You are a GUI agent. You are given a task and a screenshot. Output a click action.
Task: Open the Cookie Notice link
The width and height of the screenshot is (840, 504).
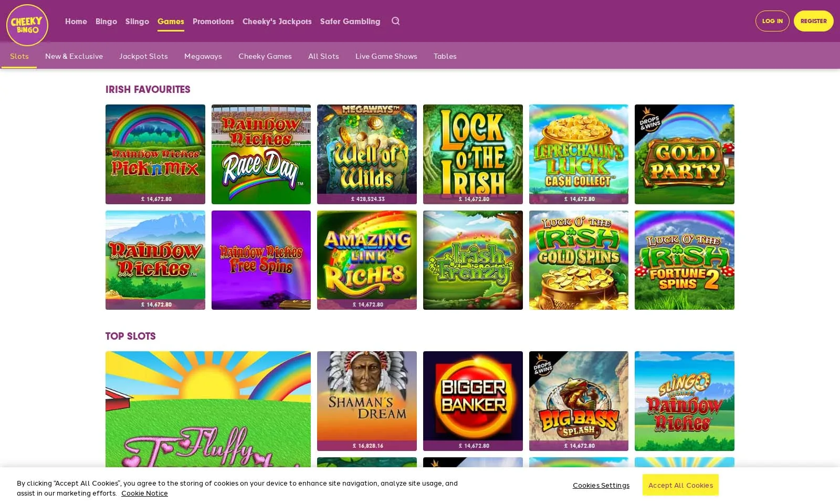tap(144, 493)
